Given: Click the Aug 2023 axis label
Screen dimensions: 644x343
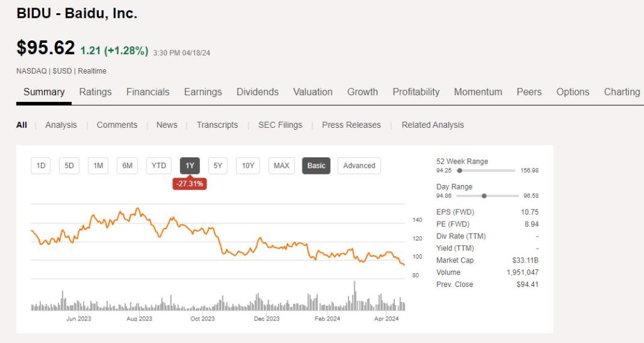Looking at the screenshot, I should (139, 318).
